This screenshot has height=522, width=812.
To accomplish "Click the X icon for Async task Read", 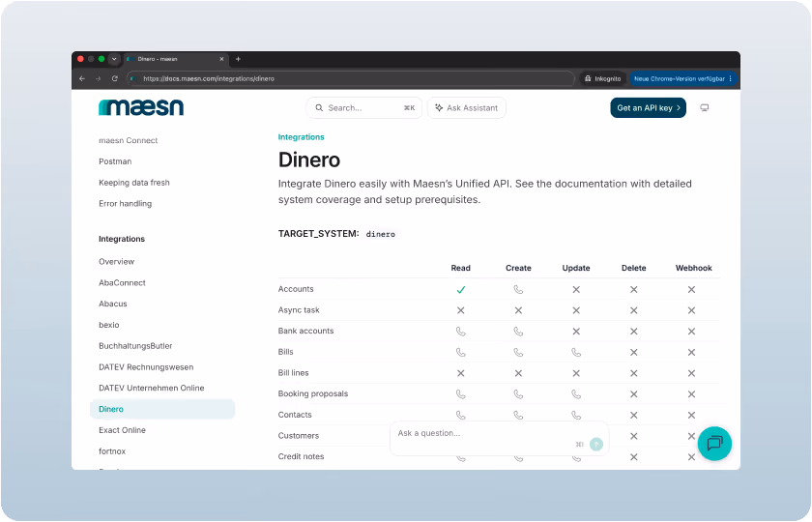I will (x=461, y=310).
